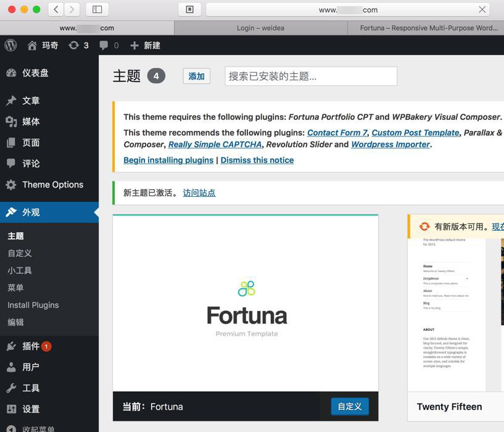Viewport: 504px width, 432px height.
Task: Open 插件 plugins menu
Action: 49,346
